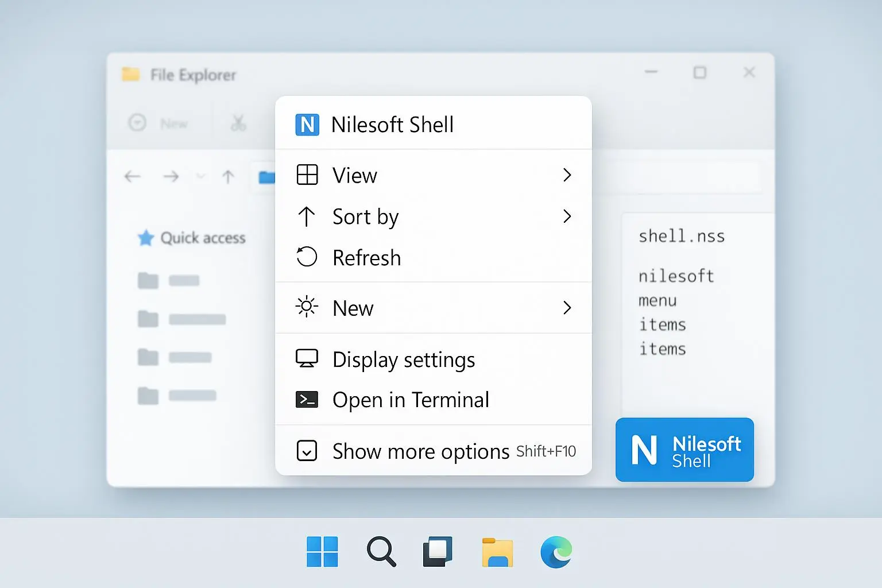Select Refresh from the context menu
This screenshot has height=588, width=882.
[x=434, y=257]
